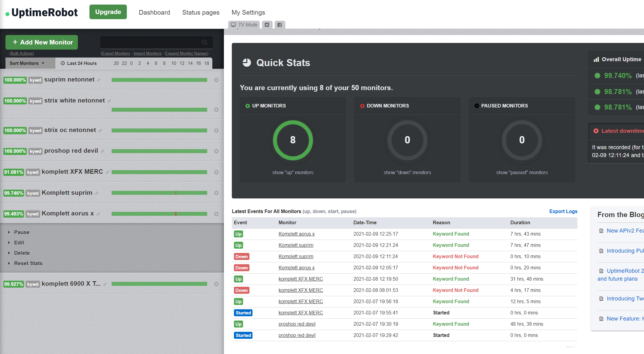Open Status pages menu

[201, 12]
